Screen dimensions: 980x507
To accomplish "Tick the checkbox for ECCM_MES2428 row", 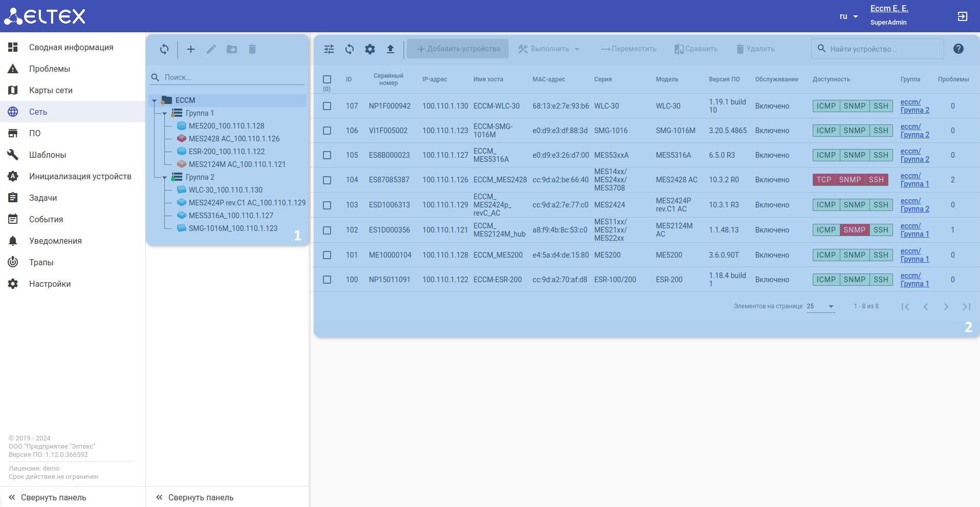I will point(327,180).
